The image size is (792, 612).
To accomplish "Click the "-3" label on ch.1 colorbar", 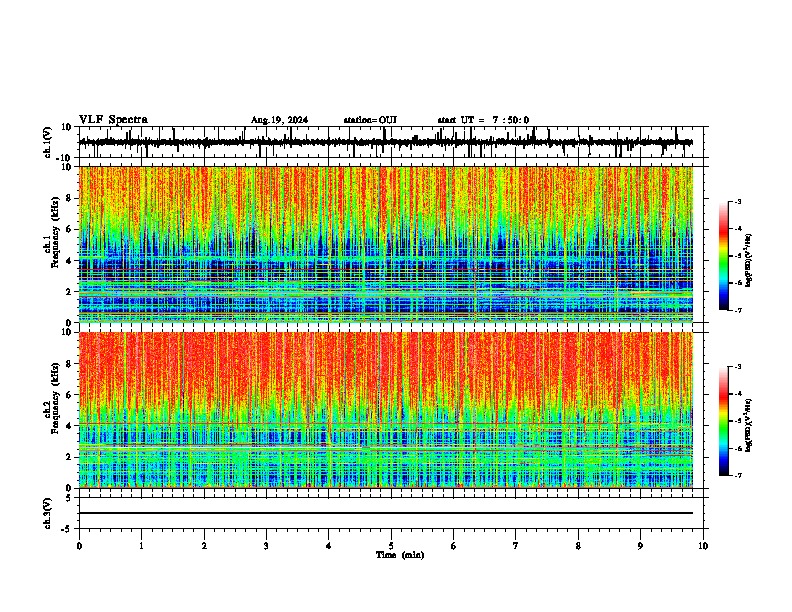I will (x=738, y=201).
